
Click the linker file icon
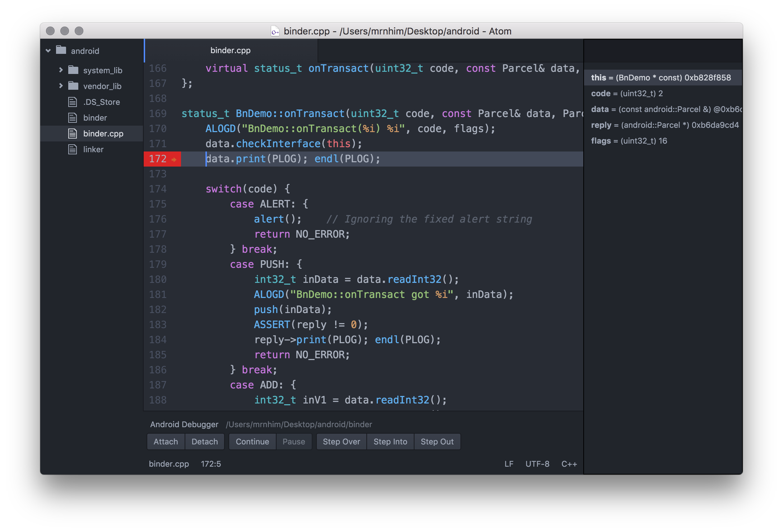tap(73, 149)
